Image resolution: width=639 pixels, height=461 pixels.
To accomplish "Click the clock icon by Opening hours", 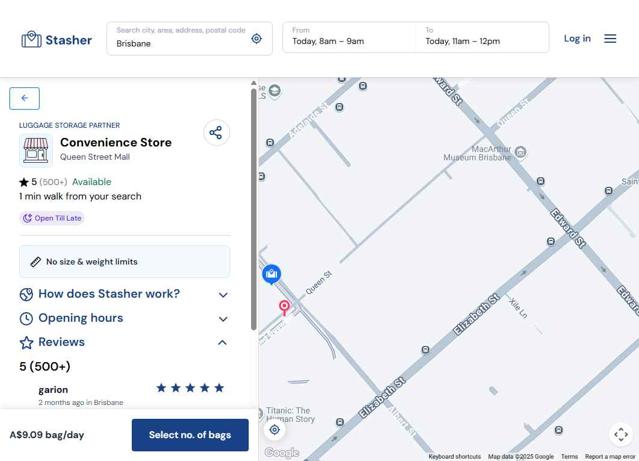I will click(26, 319).
